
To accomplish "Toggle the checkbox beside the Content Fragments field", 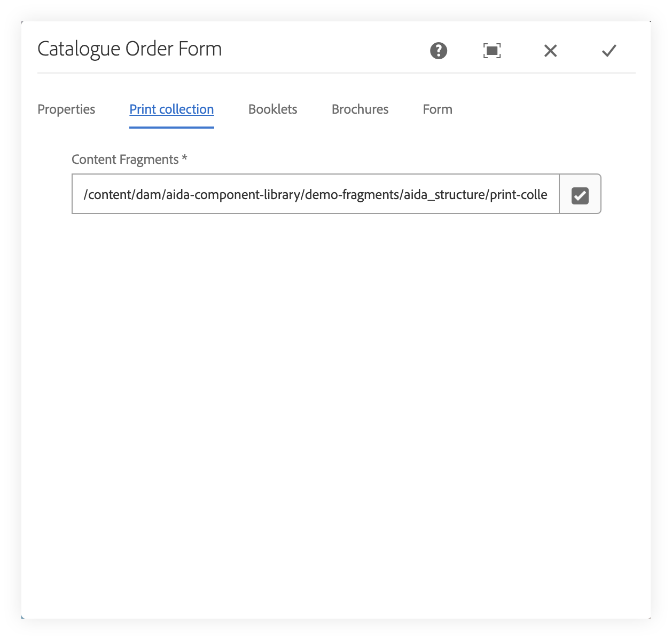I will pyautogui.click(x=580, y=194).
